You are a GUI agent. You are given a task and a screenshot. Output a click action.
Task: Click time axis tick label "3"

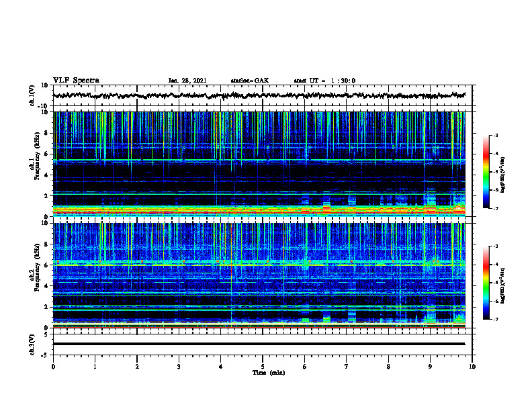[x=179, y=367]
